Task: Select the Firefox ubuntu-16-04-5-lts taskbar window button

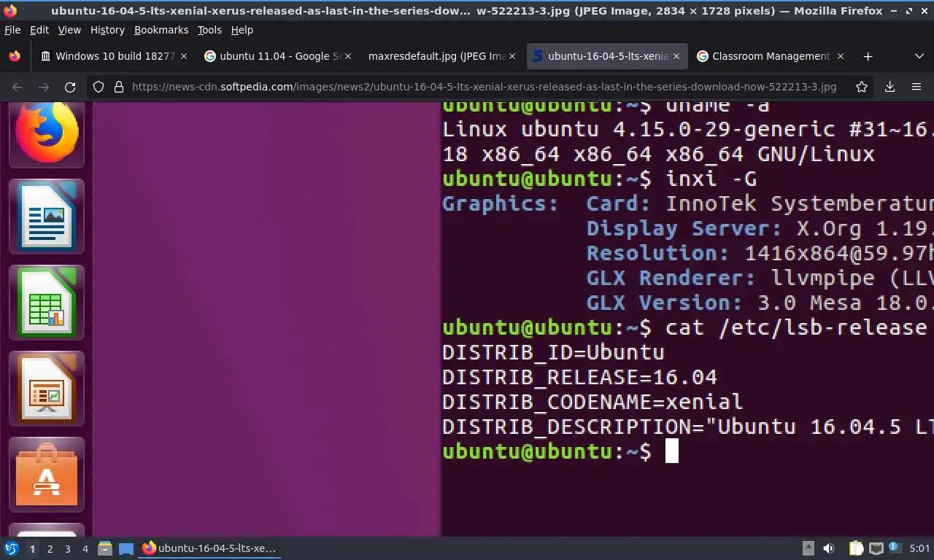Action: click(209, 548)
